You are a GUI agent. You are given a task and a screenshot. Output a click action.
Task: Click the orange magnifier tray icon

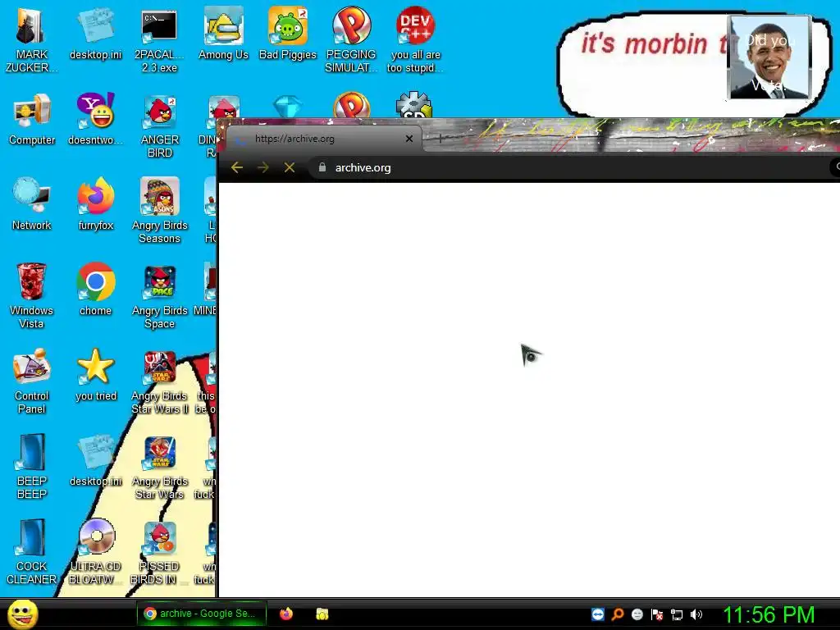[618, 614]
